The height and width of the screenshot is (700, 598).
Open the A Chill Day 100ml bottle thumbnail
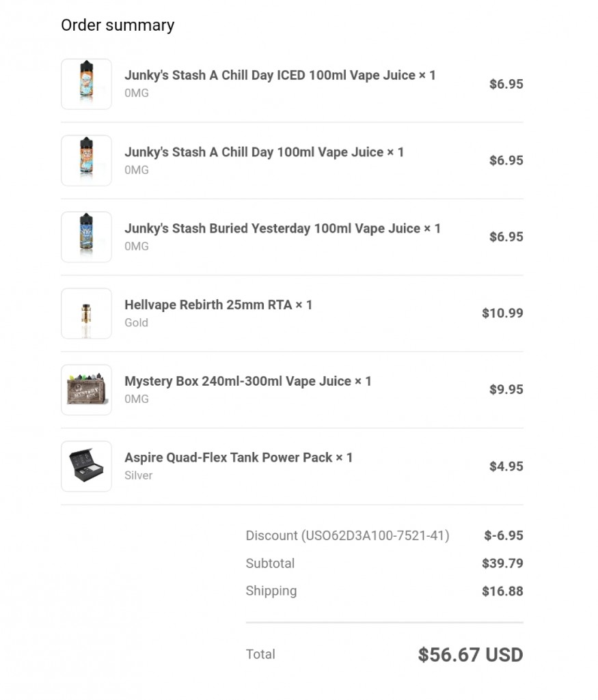click(86, 160)
